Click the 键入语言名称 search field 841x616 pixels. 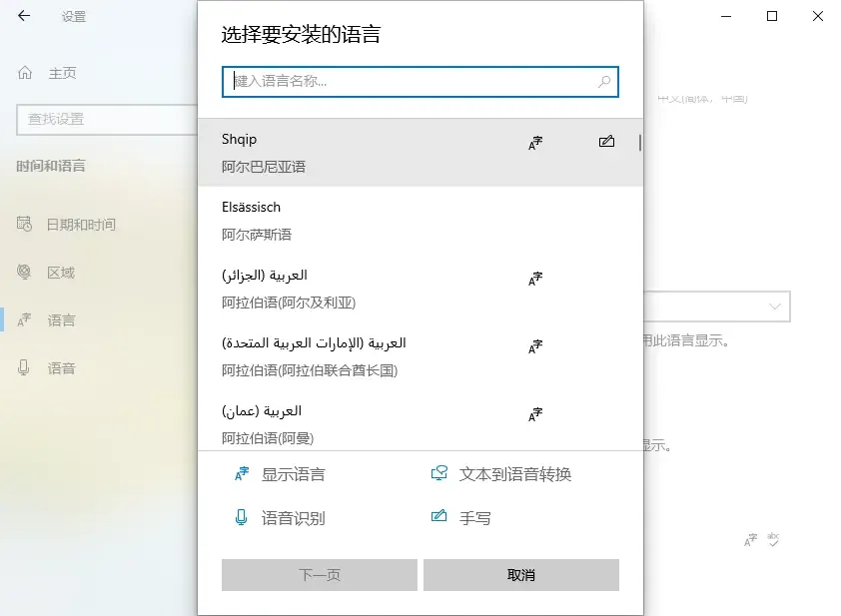click(x=420, y=82)
